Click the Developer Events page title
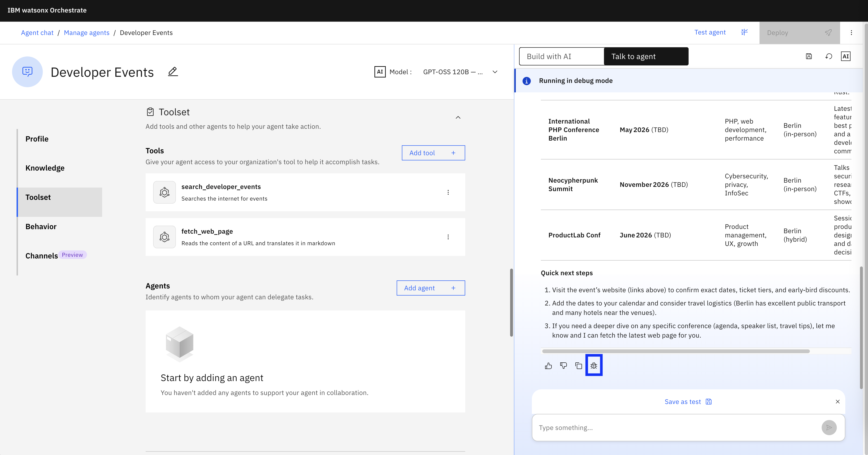Screen dimensions: 868x455 102,72
